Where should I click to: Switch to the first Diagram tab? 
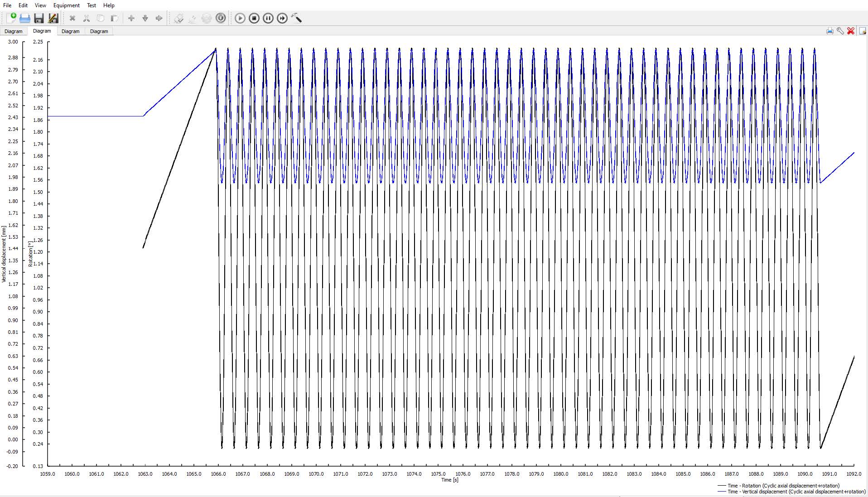14,31
